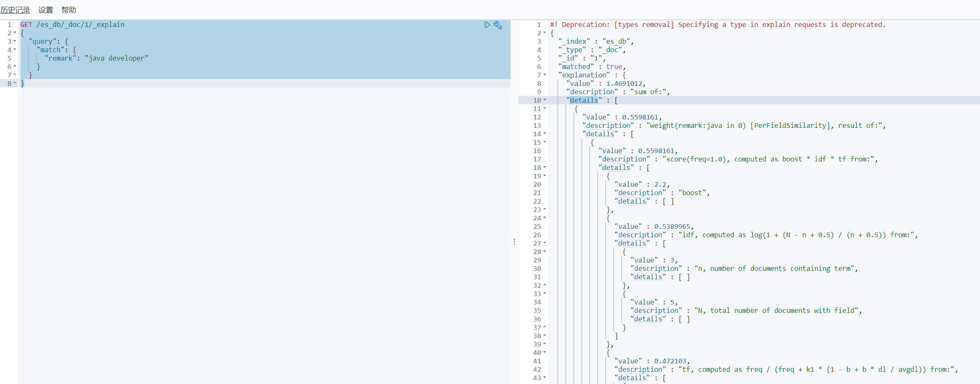Screen dimensions: 980x384
Task: Collapse tf "details" array on line 43
Action: tap(545, 378)
